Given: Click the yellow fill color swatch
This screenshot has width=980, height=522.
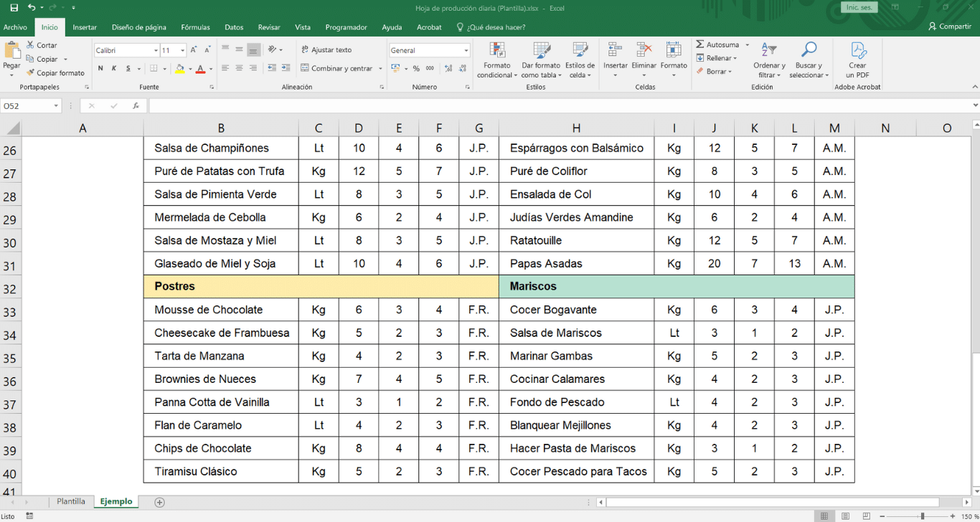Looking at the screenshot, I should tap(179, 69).
